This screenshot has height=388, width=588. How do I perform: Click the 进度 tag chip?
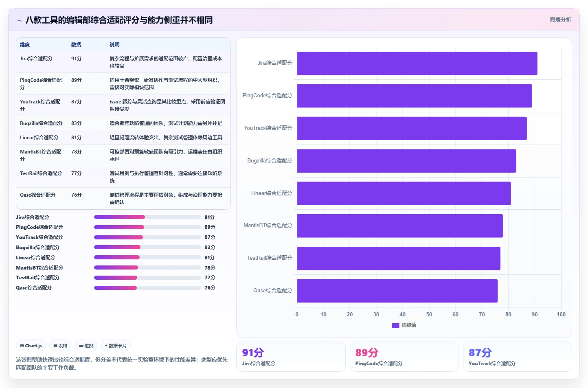pyautogui.click(x=86, y=346)
